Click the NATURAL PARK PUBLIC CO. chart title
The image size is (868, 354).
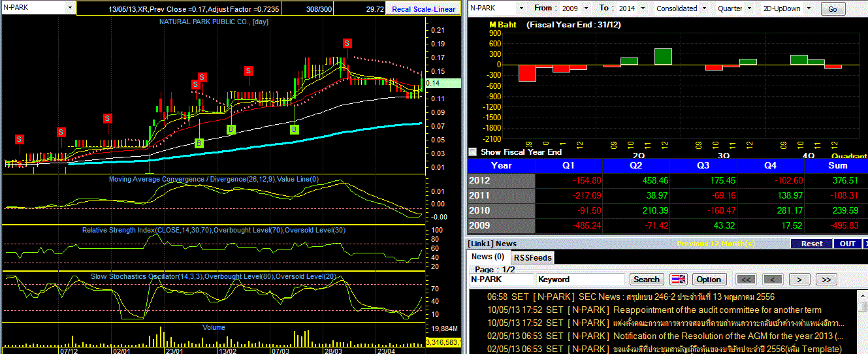[214, 22]
